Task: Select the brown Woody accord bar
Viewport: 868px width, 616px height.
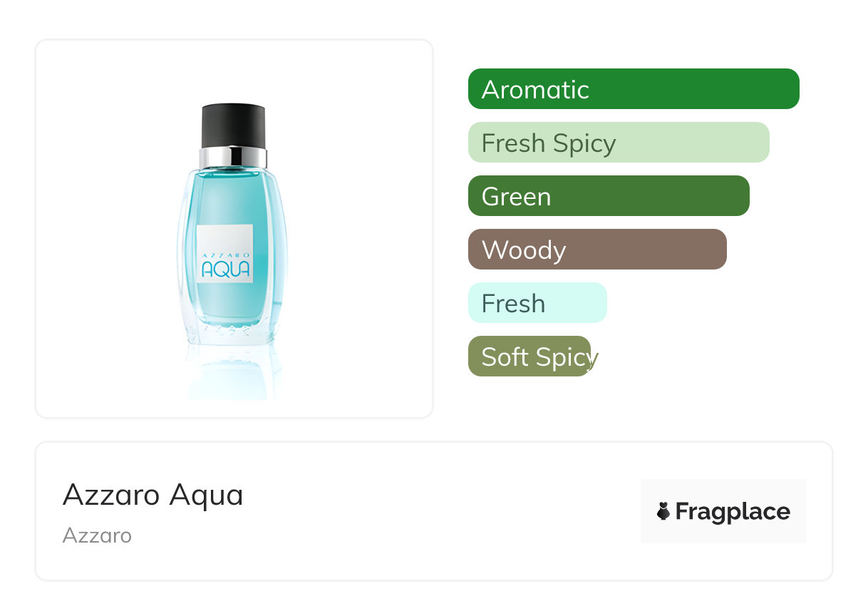Action: coord(597,250)
